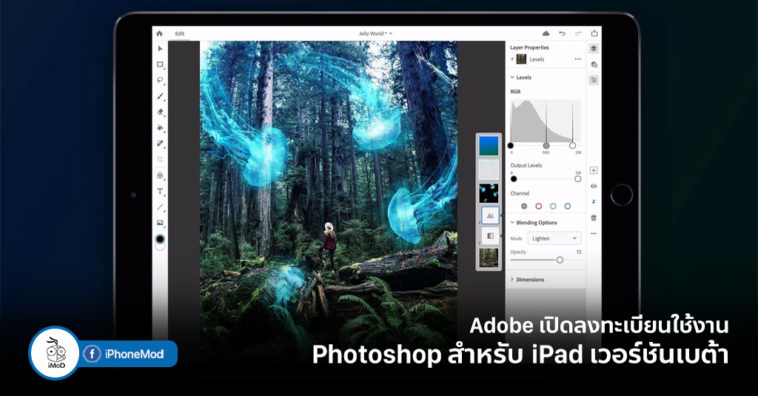Open the black foreground color chip

coord(160,239)
